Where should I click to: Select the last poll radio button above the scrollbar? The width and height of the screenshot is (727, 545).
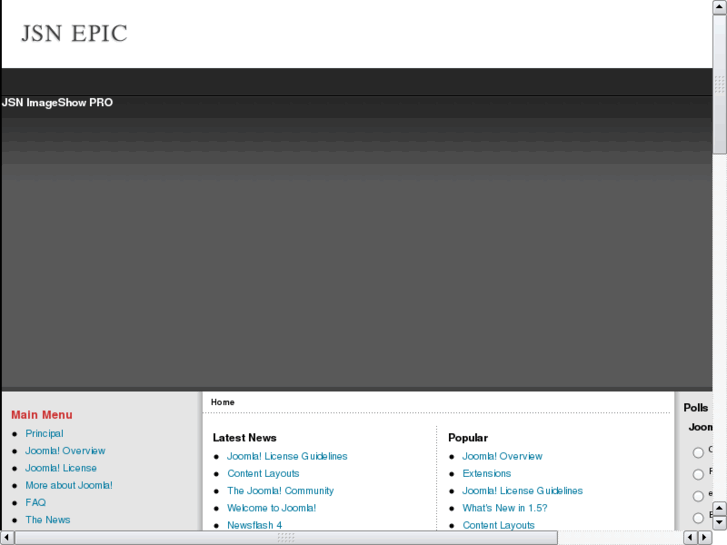click(x=698, y=518)
